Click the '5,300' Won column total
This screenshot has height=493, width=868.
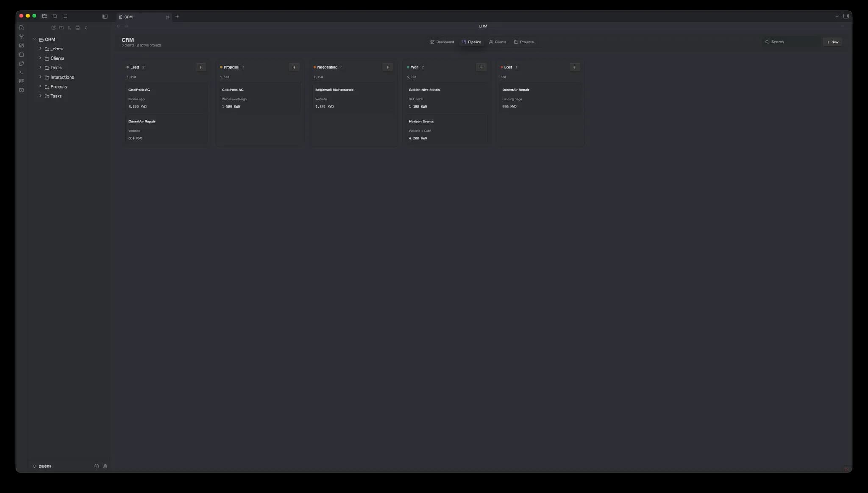click(x=411, y=77)
